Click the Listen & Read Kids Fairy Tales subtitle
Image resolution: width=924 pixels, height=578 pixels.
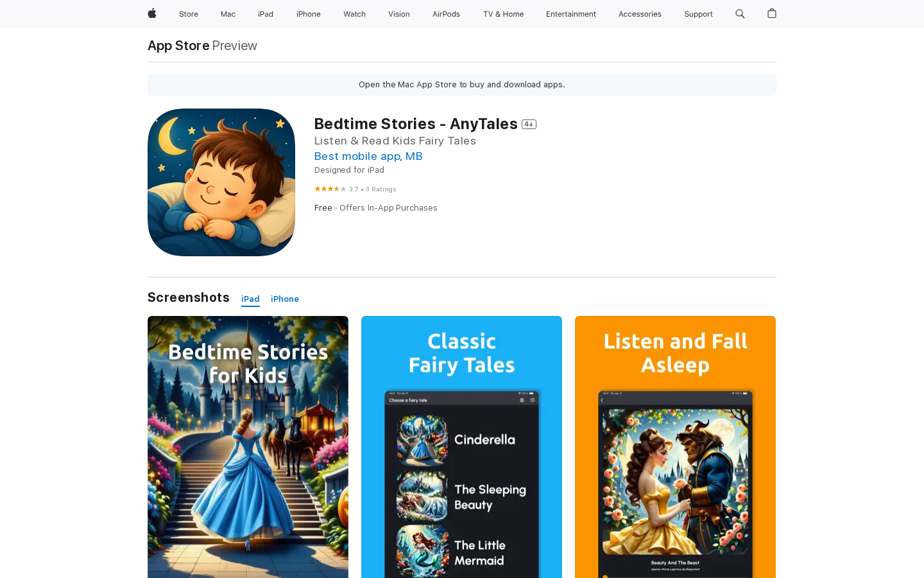(395, 141)
